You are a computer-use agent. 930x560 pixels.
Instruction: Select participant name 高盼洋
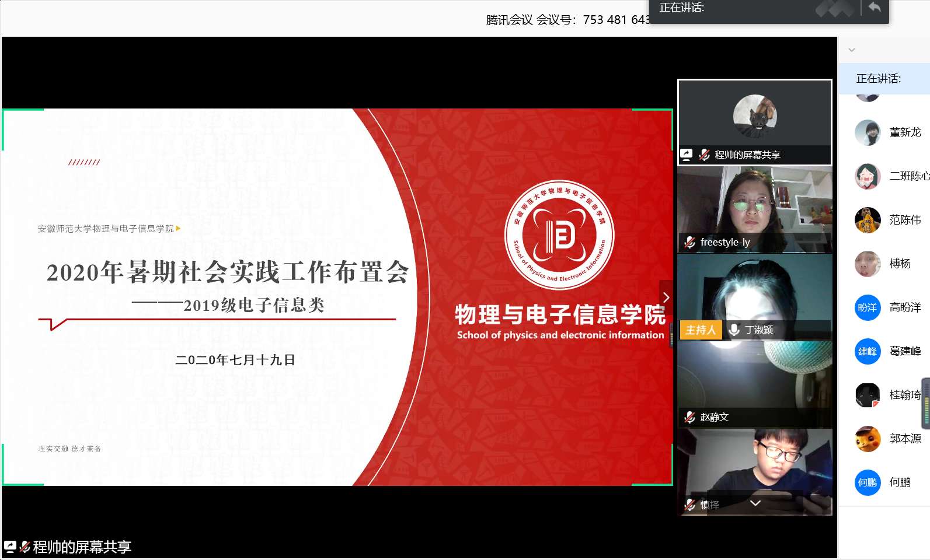[x=905, y=307]
